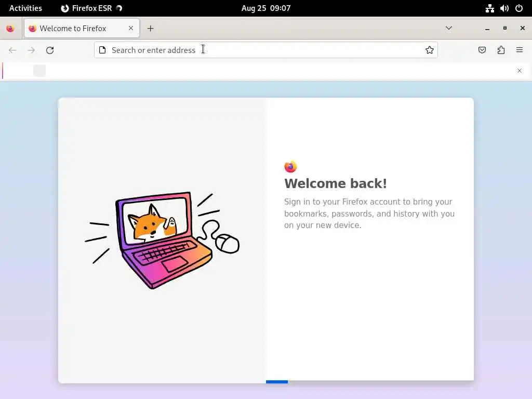The height and width of the screenshot is (399, 532).
Task: Expand the list all tabs chevron
Action: pos(448,28)
